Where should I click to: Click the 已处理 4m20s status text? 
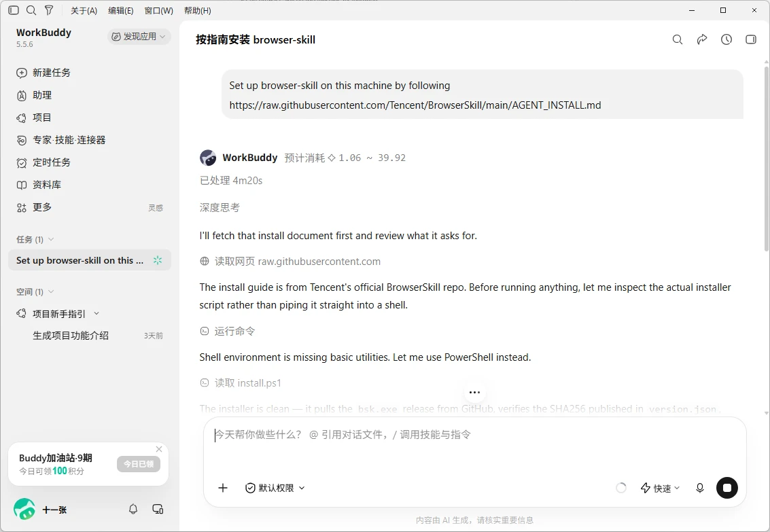(231, 181)
